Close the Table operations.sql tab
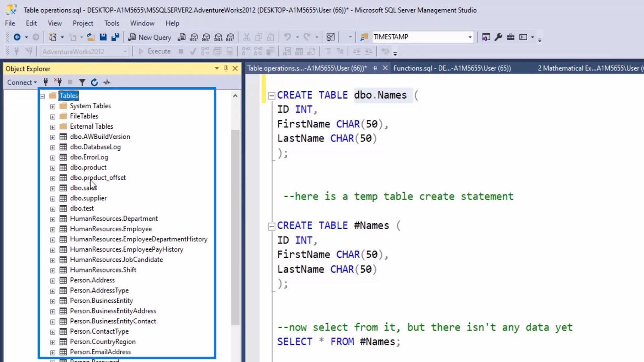This screenshot has height=362, width=644. tap(385, 68)
